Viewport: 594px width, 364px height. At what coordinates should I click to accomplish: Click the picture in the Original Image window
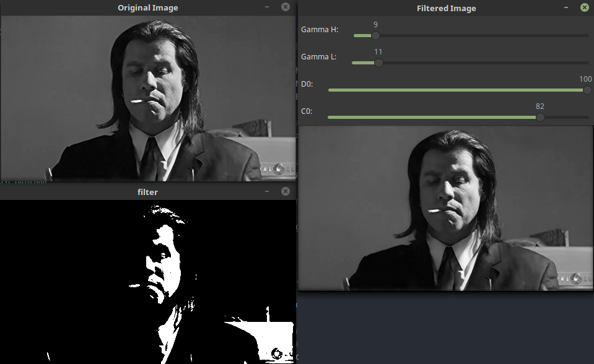(148, 98)
